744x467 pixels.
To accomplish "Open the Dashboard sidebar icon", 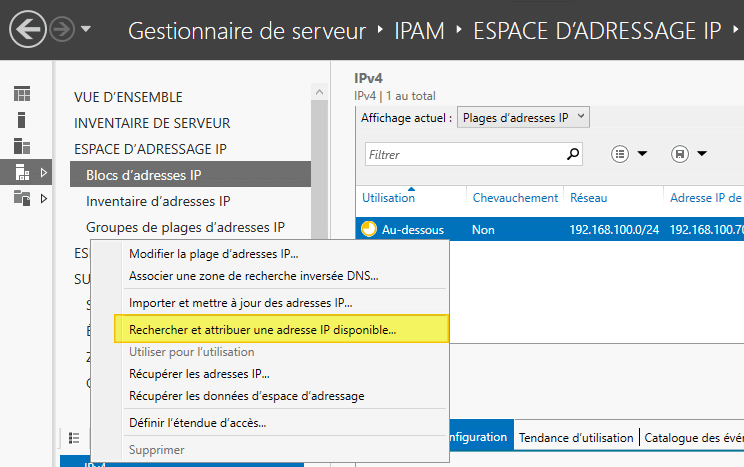I will [x=22, y=94].
